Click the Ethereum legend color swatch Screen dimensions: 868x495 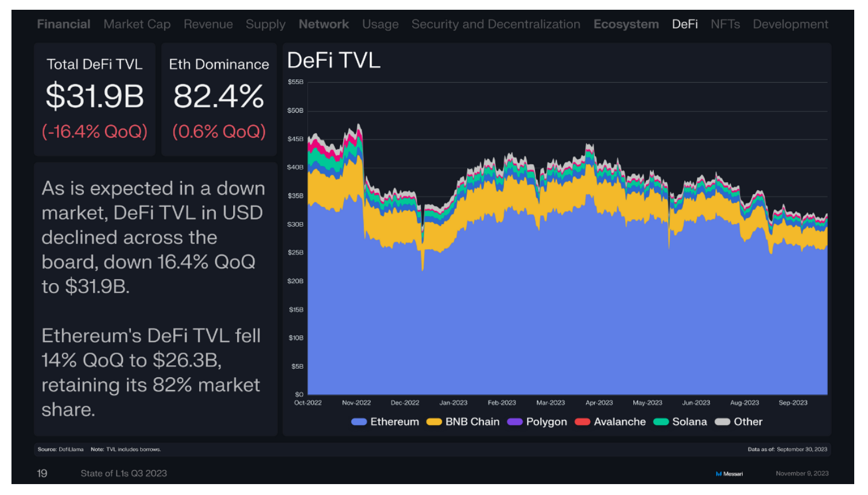(x=359, y=421)
